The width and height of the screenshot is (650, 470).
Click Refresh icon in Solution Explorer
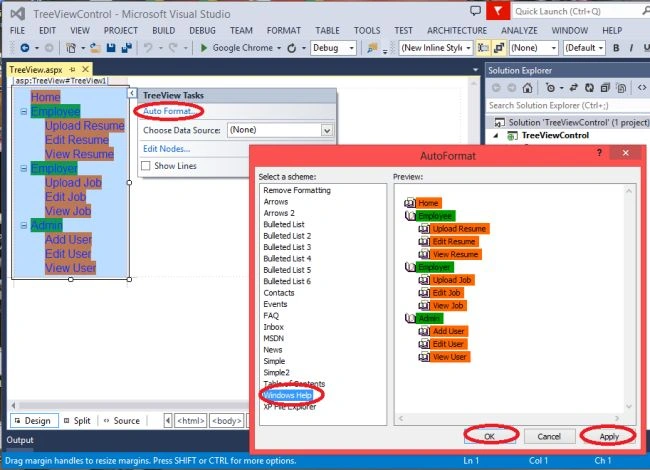(x=589, y=88)
